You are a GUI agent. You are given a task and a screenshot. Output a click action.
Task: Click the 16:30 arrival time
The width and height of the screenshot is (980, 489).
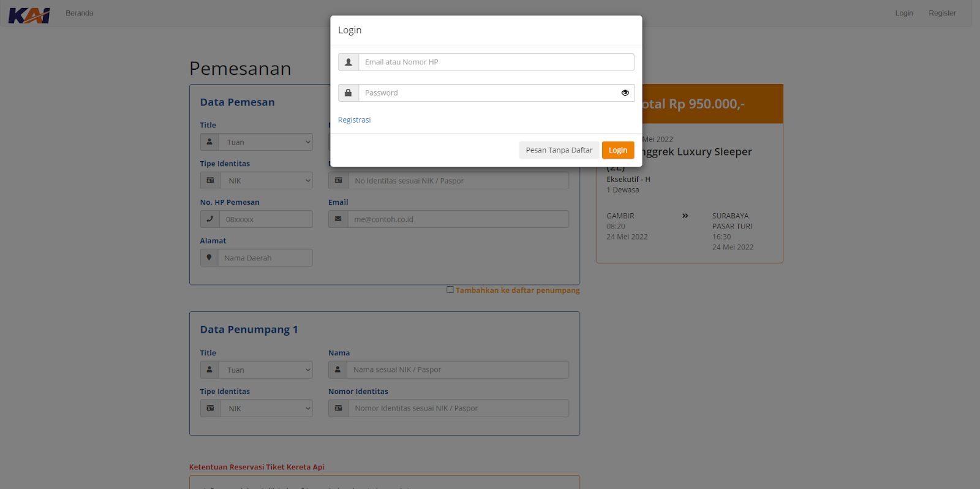coord(722,237)
